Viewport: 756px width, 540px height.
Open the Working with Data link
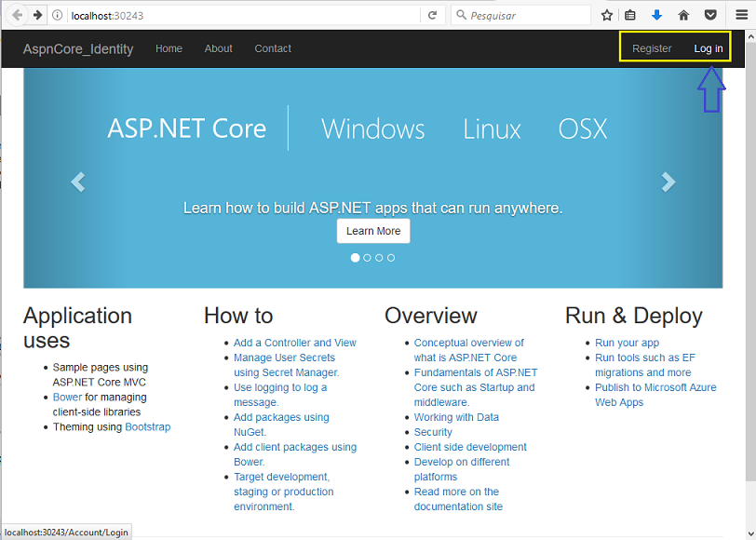coord(456,417)
